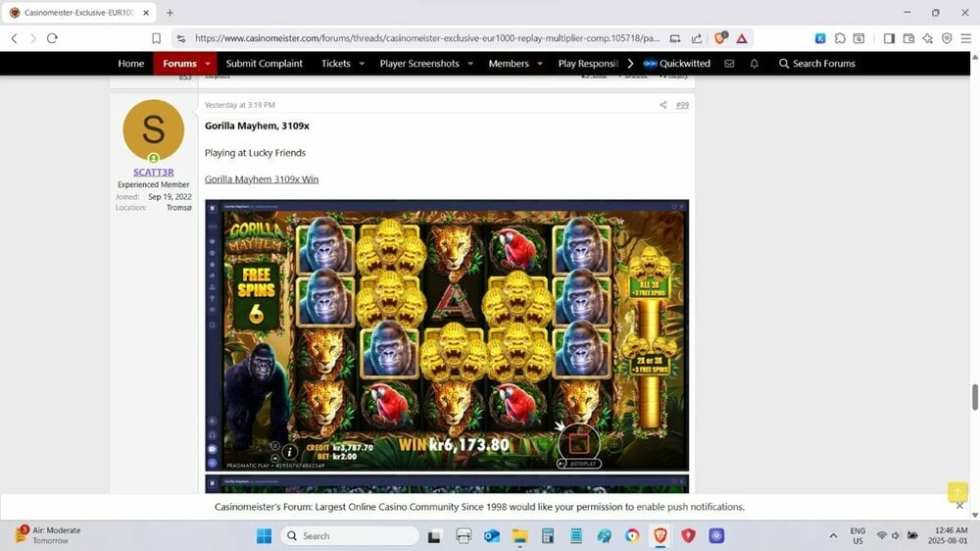Open the SCATT3R username profile link
The width and height of the screenshot is (980, 551).
point(154,172)
